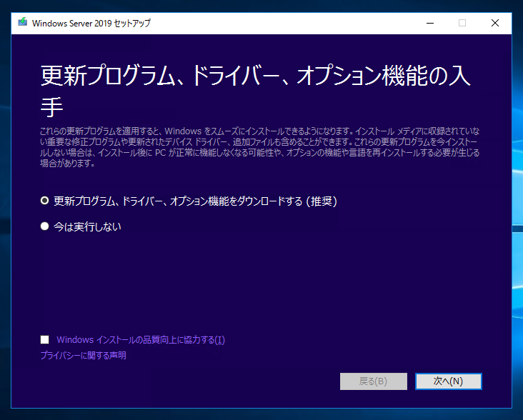Click the title text Windows Server 2019 セットアップ

[91, 23]
